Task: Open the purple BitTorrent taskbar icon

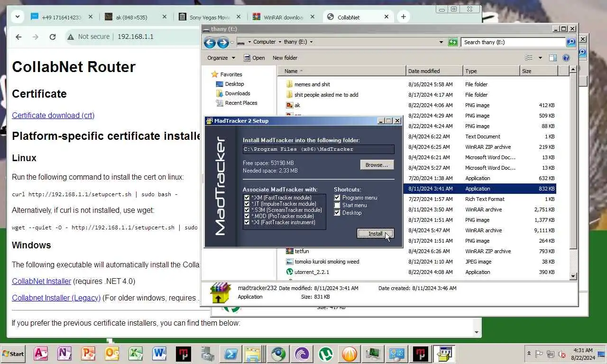Action: 302,354
